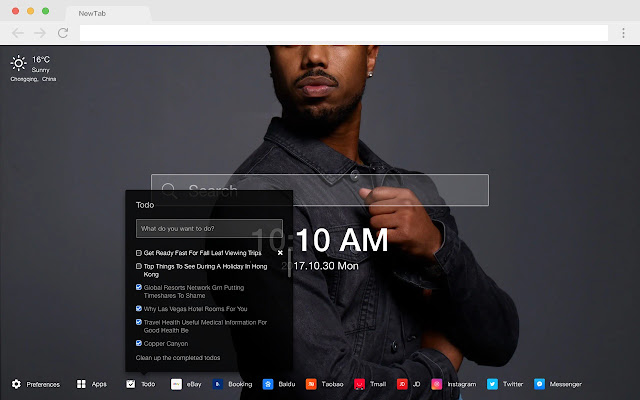Image resolution: width=640 pixels, height=400 pixels.
Task: Open the Booking shortcut icon
Action: (218, 384)
